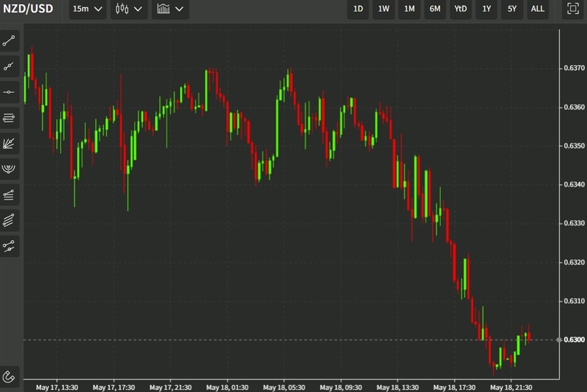
Task: Click the May 17, 17:30 time label
Action: coord(113,387)
